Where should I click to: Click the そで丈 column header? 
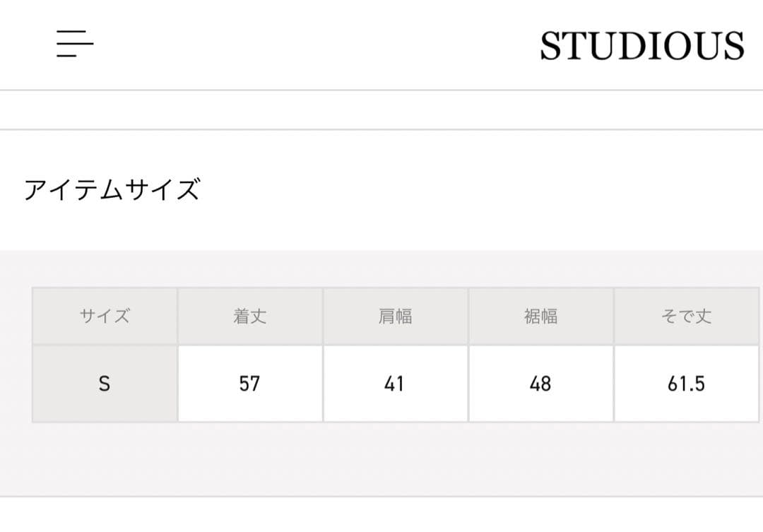(686, 317)
